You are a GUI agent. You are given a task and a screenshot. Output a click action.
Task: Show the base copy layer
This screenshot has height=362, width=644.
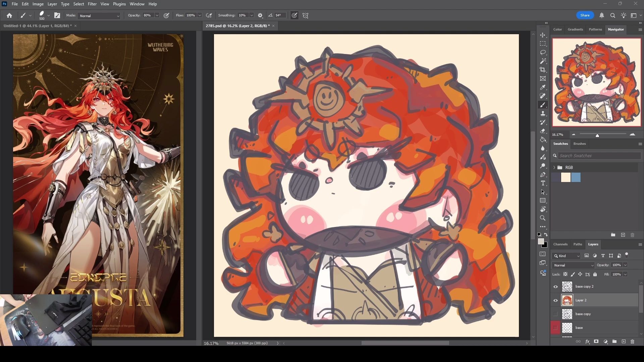coord(555,314)
